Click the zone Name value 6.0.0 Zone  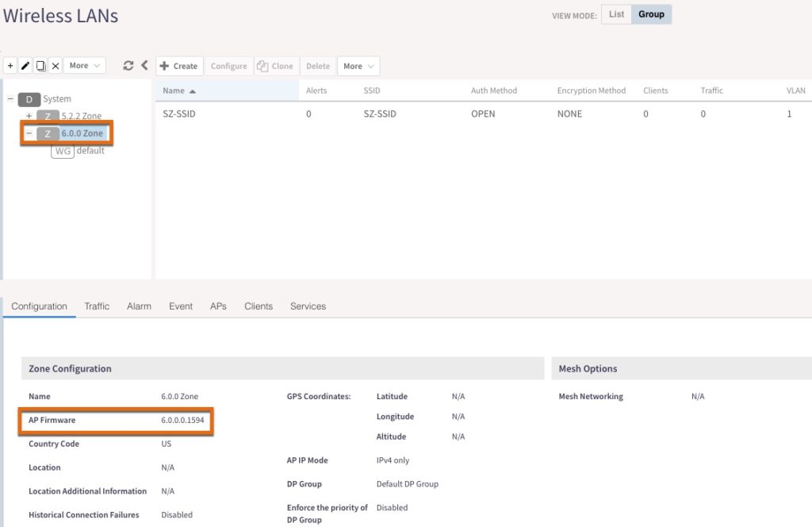pos(180,396)
